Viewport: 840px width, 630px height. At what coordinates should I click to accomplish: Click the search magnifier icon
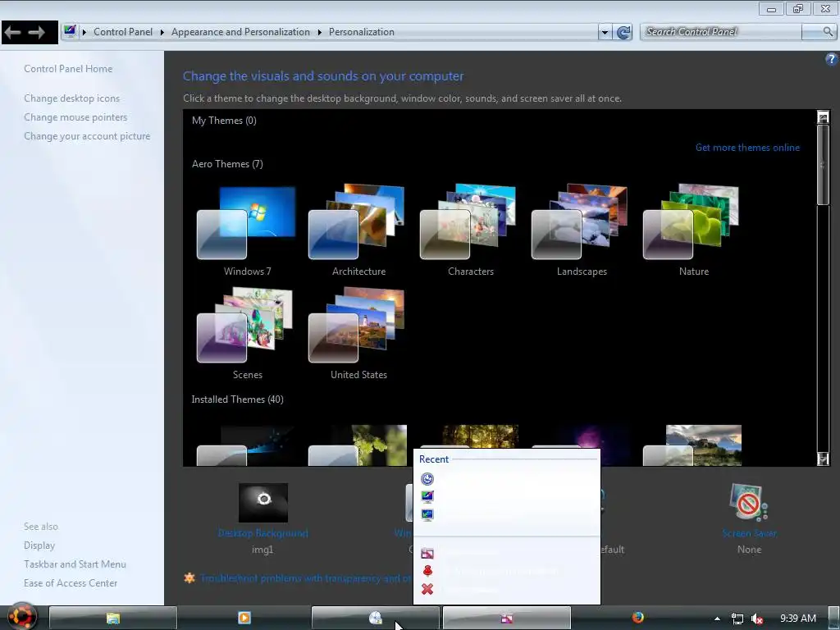click(828, 32)
